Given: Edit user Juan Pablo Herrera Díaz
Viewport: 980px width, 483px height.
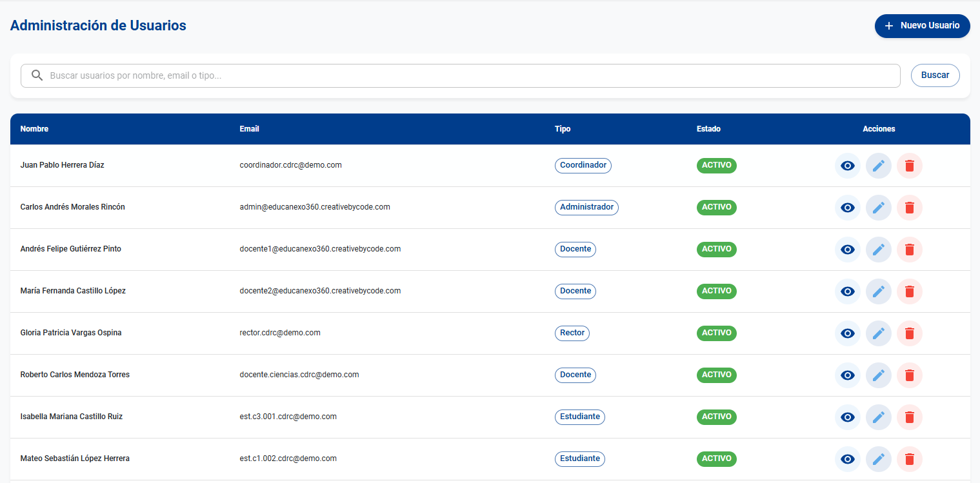Looking at the screenshot, I should [879, 166].
